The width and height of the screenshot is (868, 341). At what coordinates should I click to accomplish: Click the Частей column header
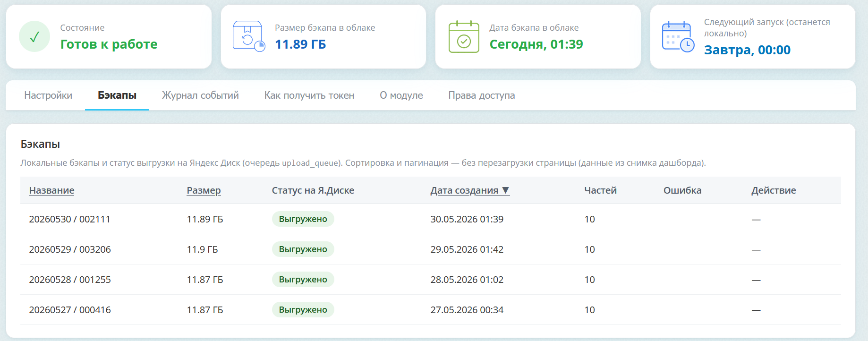tap(600, 190)
